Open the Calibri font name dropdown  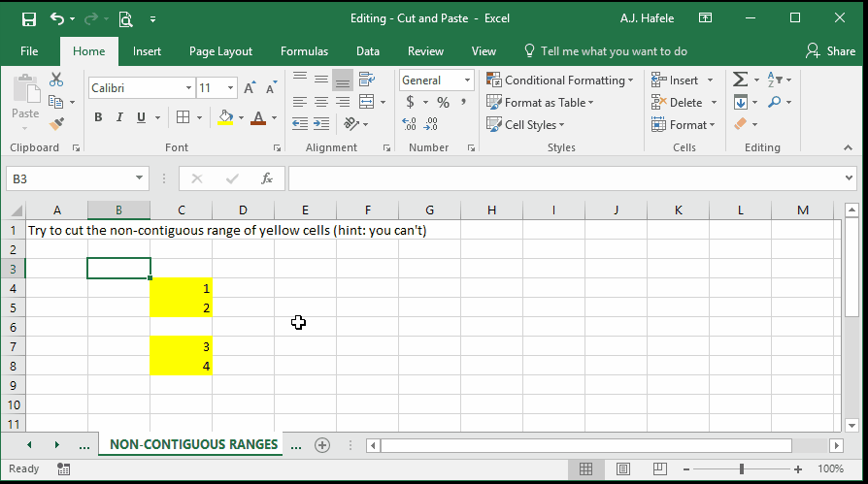click(188, 88)
